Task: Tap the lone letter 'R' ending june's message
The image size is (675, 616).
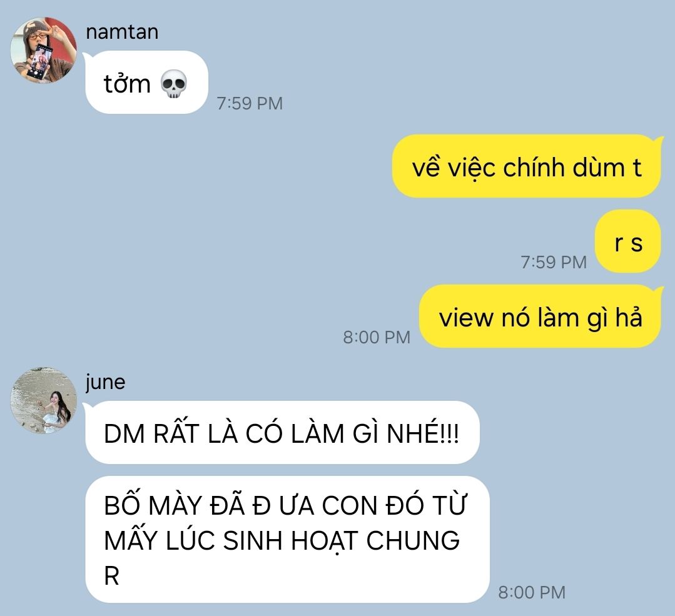Action: (111, 575)
